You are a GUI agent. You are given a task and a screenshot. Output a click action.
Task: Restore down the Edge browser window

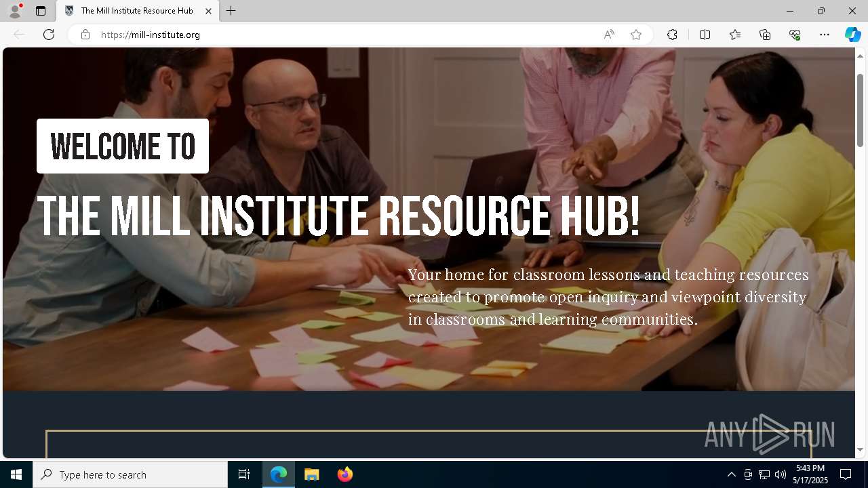(821, 11)
